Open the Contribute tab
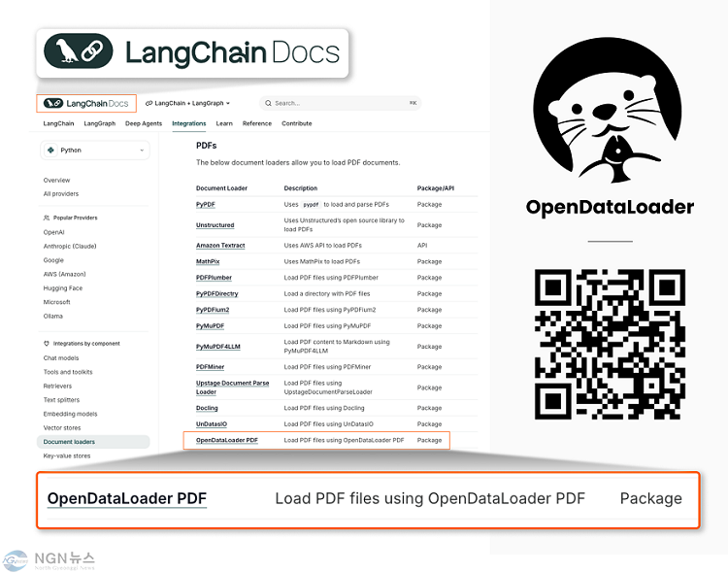This screenshot has width=728, height=573. [x=297, y=123]
